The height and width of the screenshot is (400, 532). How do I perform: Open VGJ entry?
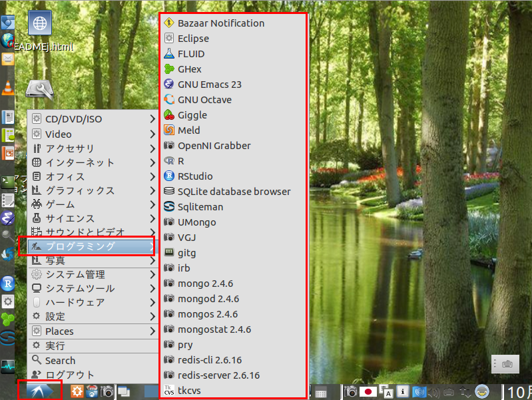233,238
